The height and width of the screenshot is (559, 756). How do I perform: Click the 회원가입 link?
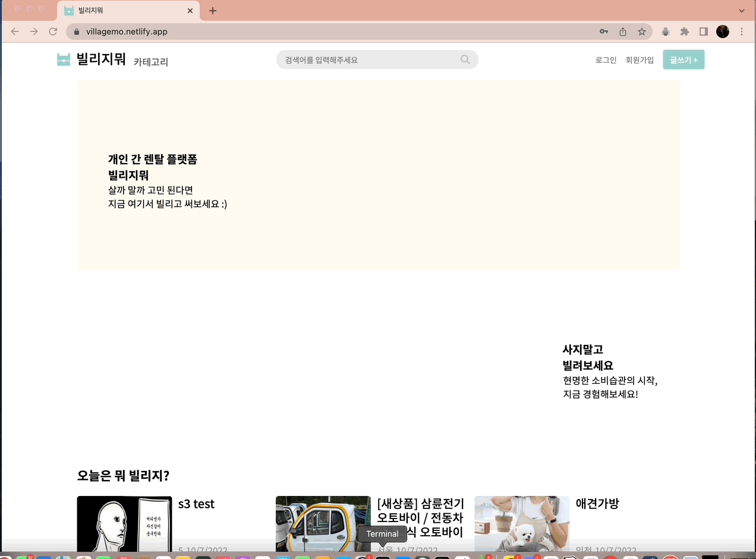click(x=640, y=60)
